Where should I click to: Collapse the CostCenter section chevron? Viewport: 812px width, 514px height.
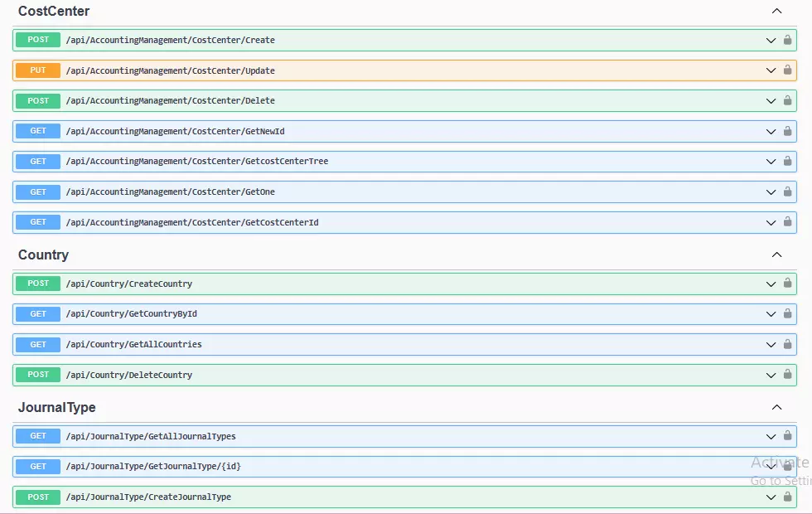pos(776,11)
